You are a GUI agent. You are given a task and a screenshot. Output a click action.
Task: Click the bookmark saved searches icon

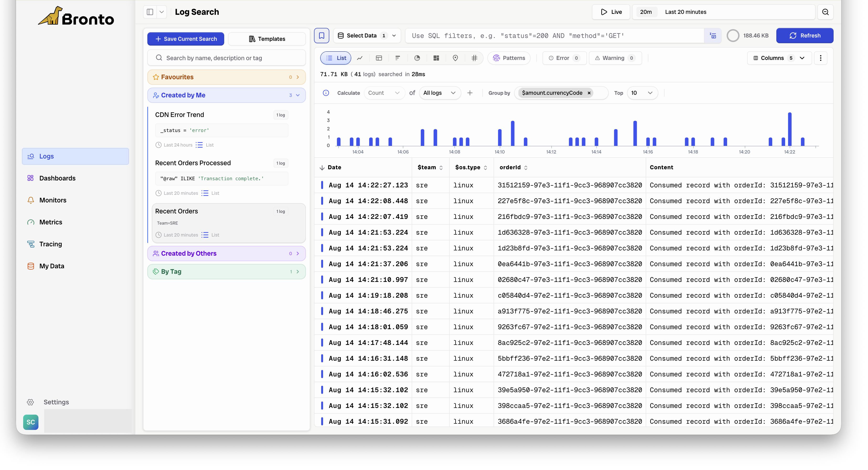(321, 36)
